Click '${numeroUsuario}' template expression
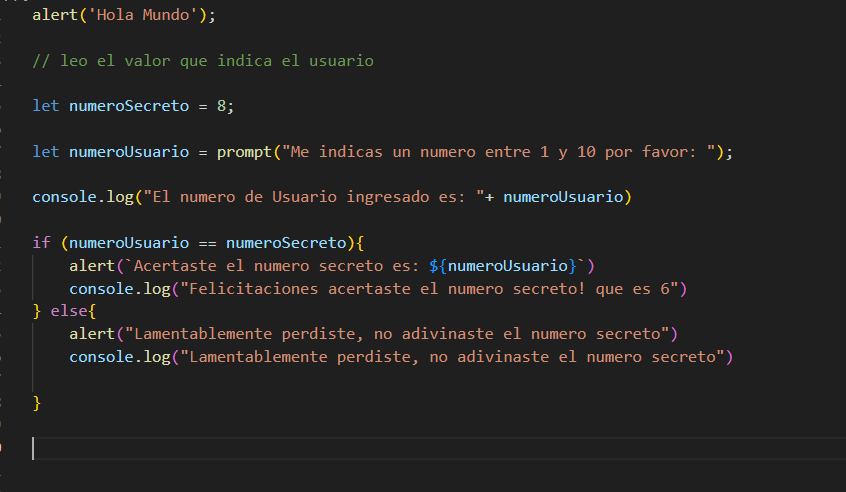Screen dimensions: 846x492 tap(503, 265)
